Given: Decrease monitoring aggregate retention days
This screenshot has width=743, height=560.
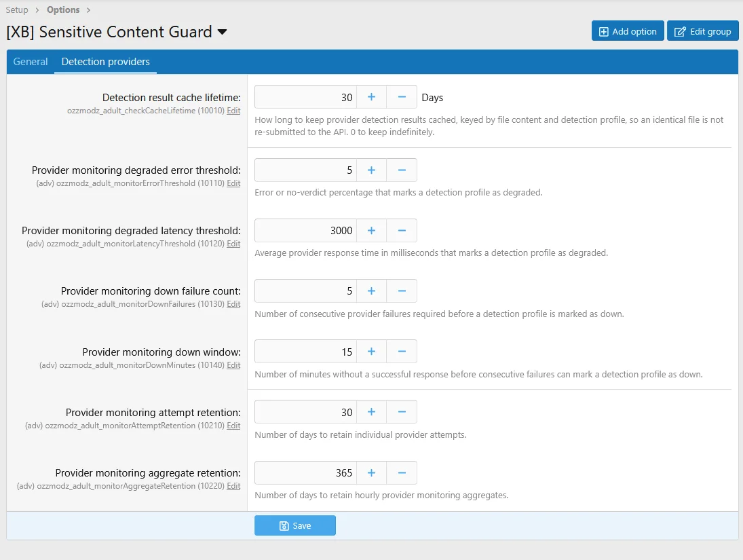Looking at the screenshot, I should click(402, 472).
